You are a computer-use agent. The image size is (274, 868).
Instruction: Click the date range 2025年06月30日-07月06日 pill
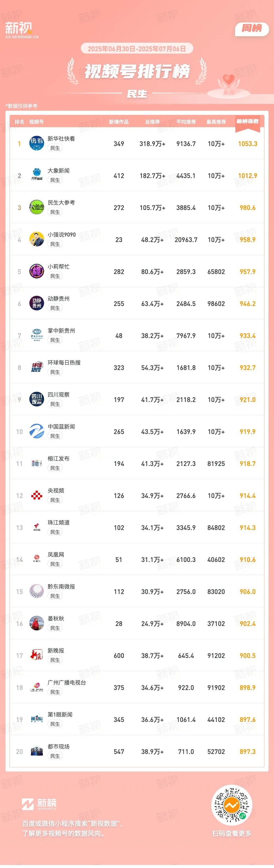point(137,48)
